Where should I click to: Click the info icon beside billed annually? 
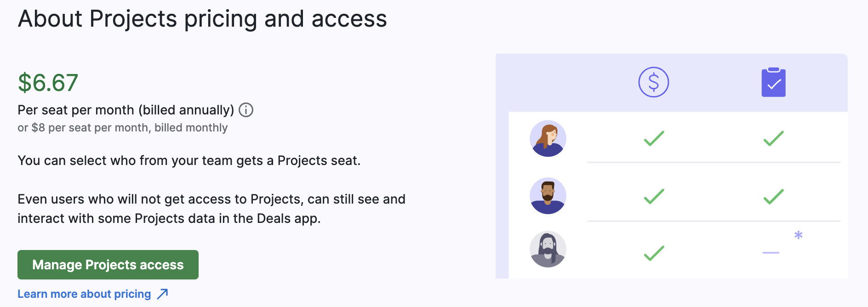pos(246,110)
